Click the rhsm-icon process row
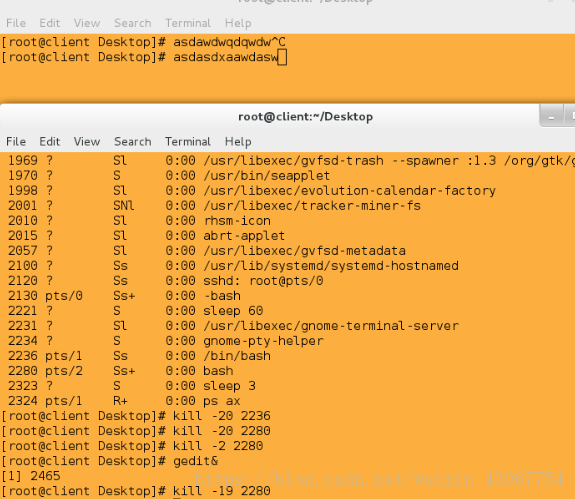The width and height of the screenshot is (575, 499). [139, 221]
